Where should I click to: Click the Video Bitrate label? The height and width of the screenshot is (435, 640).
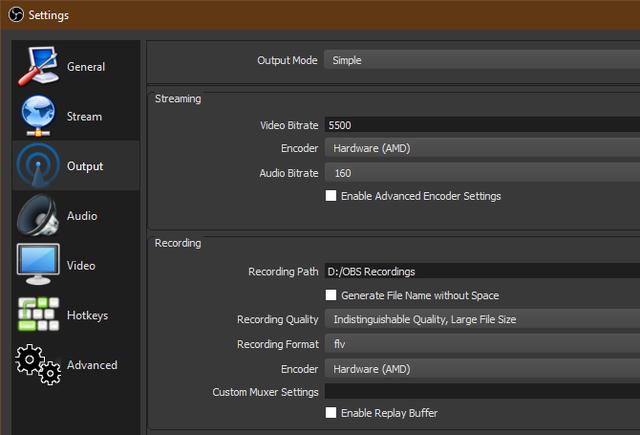(289, 125)
